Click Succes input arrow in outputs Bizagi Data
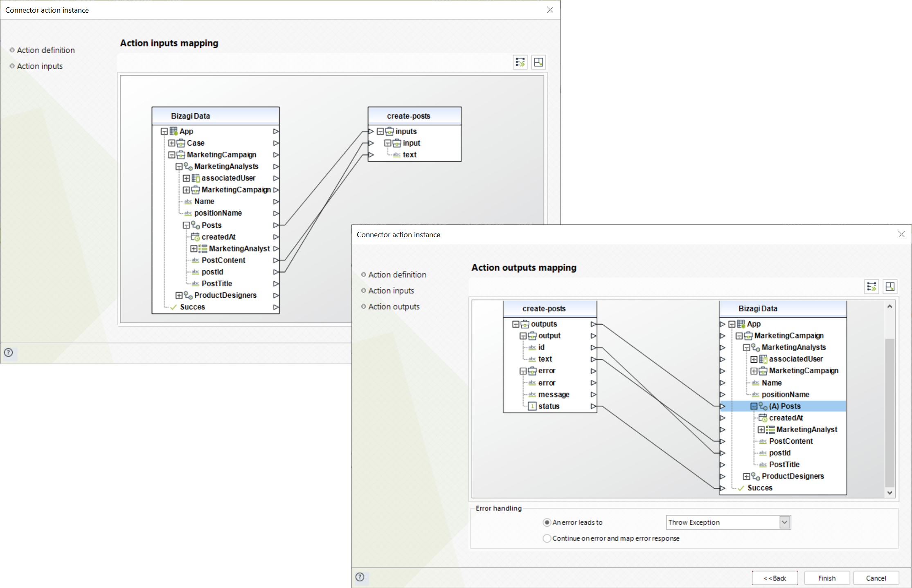The height and width of the screenshot is (588, 912). 723,488
